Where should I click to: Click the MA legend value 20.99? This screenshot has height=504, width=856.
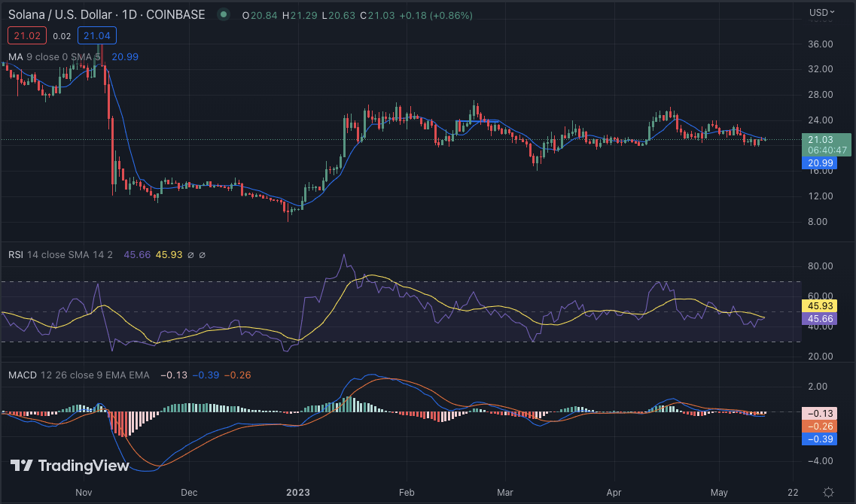tap(125, 56)
